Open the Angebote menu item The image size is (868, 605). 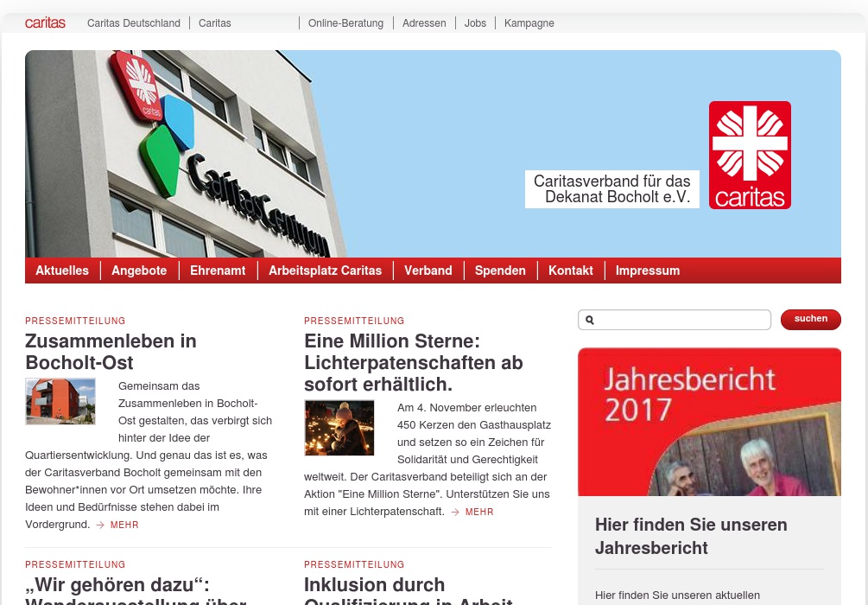(139, 271)
